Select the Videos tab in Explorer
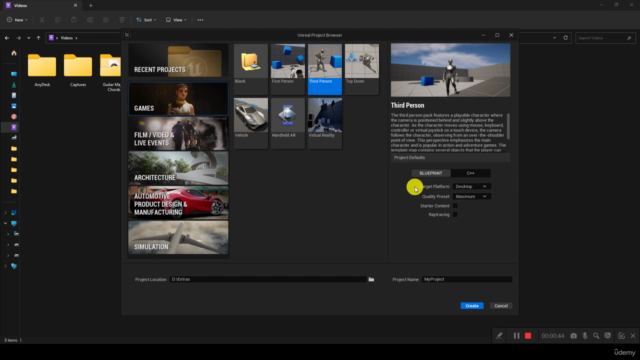The image size is (640, 360). pos(41,6)
